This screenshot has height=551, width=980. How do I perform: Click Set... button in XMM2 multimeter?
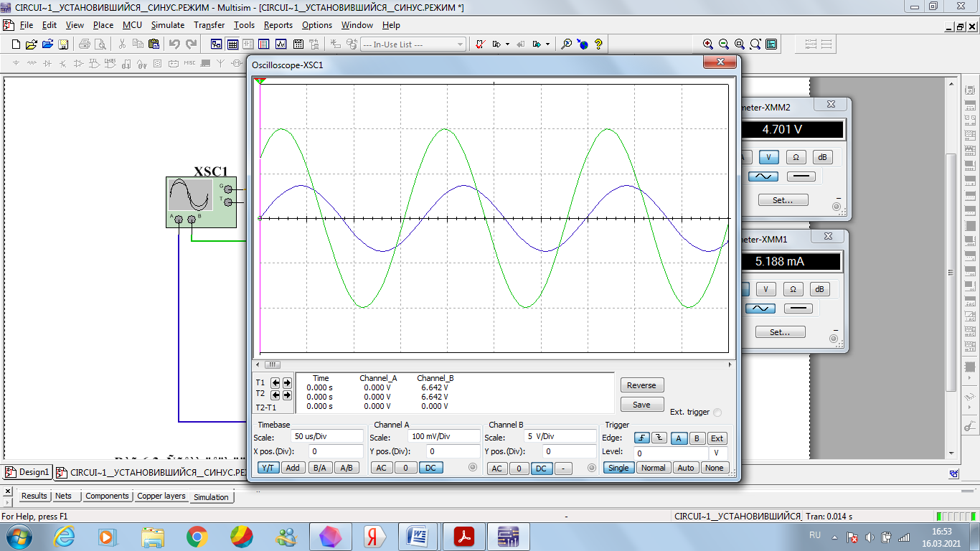782,200
